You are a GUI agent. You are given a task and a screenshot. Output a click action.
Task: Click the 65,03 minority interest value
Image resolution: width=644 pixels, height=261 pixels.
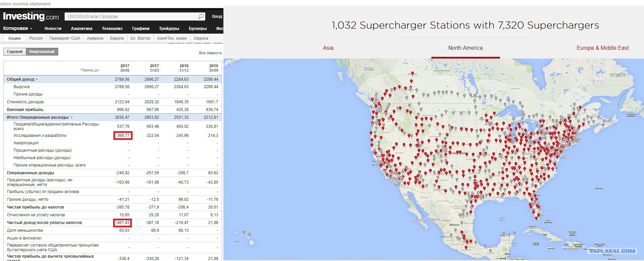(124, 230)
